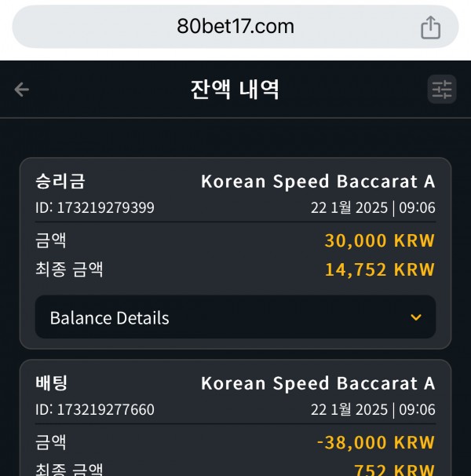
Task: Tap the 752 KRW final balance
Action: [x=395, y=470]
